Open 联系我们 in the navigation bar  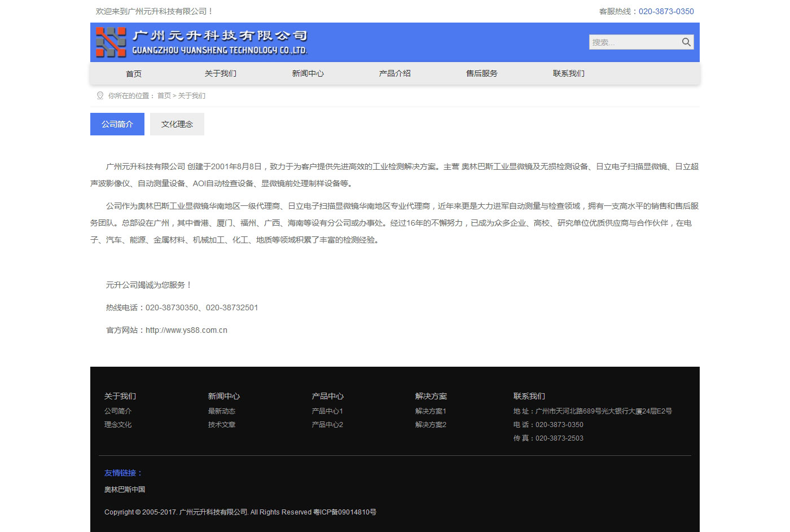coord(568,74)
